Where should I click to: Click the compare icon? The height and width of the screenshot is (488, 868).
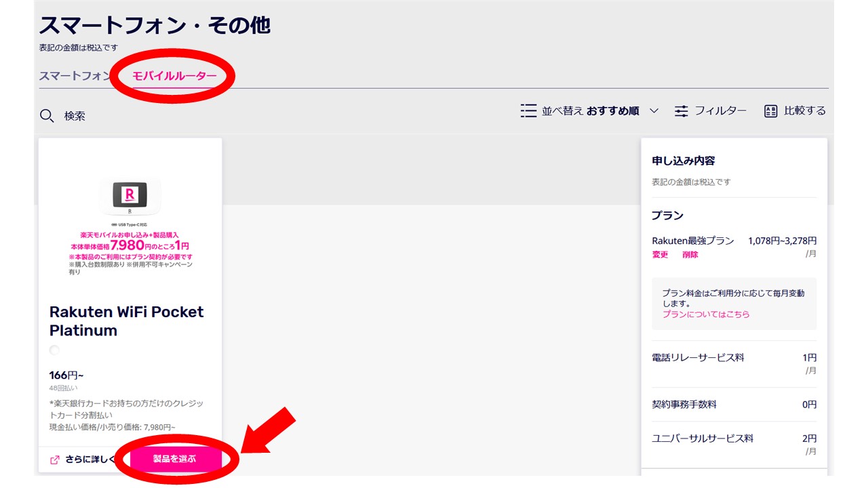coord(770,111)
